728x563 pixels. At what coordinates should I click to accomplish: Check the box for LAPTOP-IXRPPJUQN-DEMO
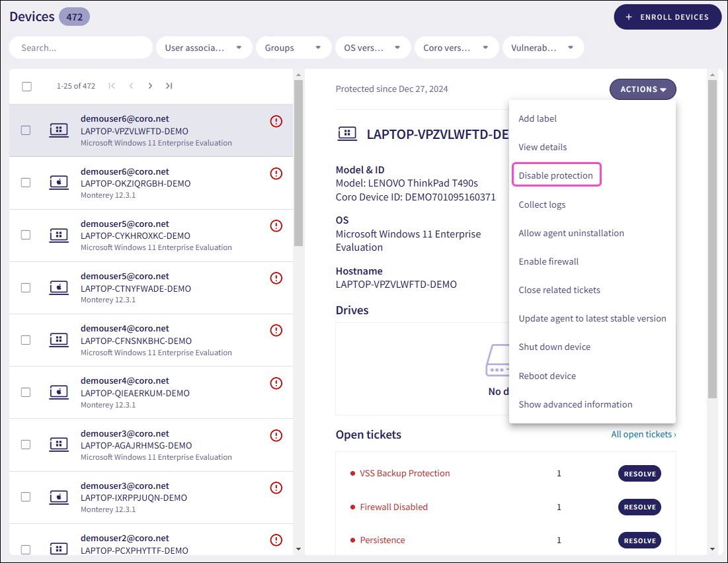coord(26,497)
